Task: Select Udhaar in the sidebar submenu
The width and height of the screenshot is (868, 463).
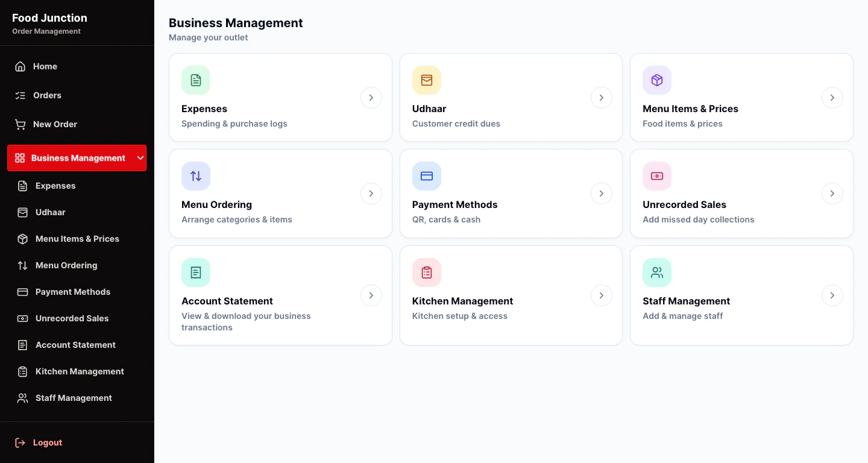Action: coord(77,212)
